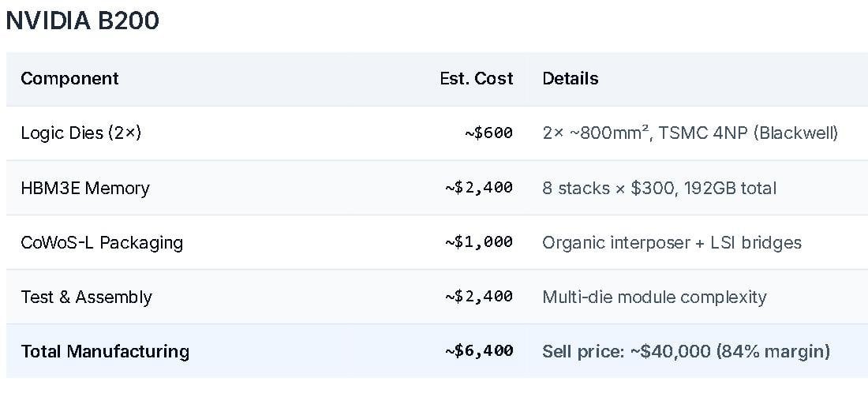Select the CoWoS-L Packaging cell

[x=102, y=242]
